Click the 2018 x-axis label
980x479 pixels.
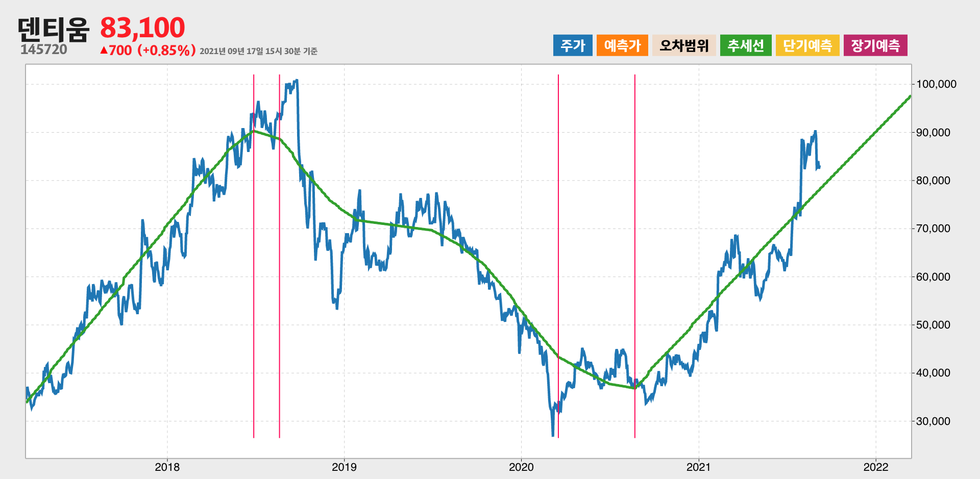(x=167, y=467)
